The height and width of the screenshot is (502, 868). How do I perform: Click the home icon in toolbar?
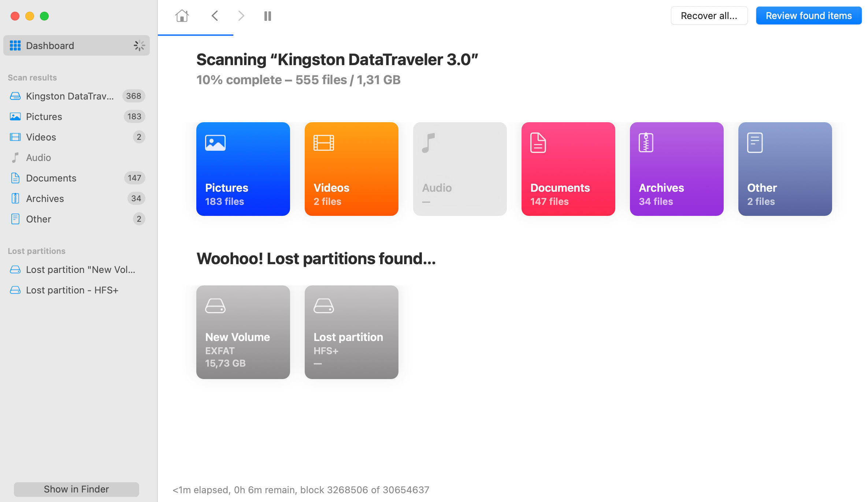(x=182, y=16)
